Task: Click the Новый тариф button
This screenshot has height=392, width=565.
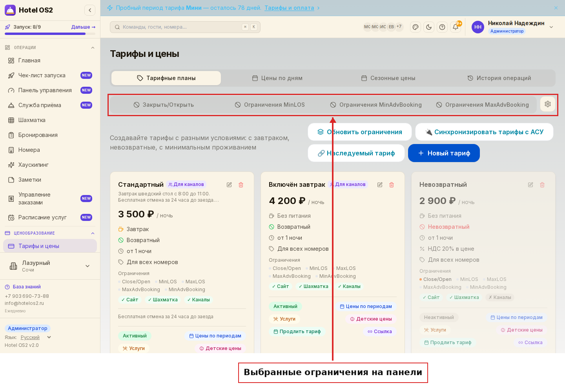Action: (x=444, y=153)
